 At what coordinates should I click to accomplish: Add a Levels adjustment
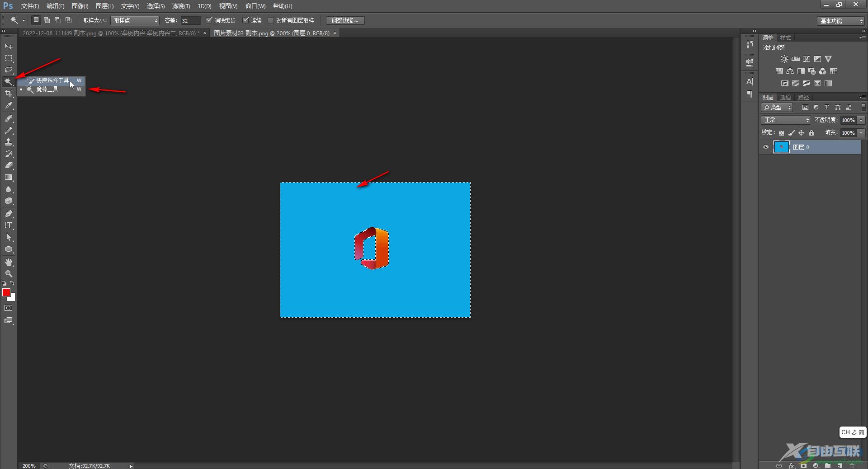point(796,59)
